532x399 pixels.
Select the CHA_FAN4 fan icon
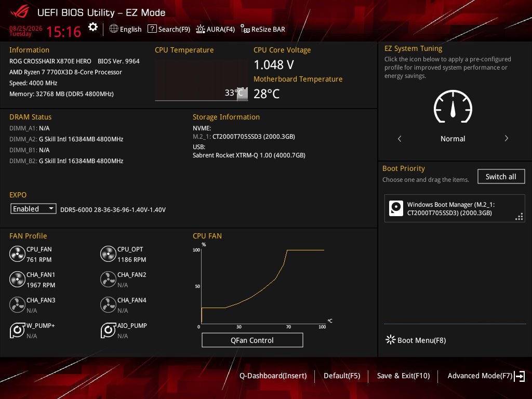[x=108, y=304]
